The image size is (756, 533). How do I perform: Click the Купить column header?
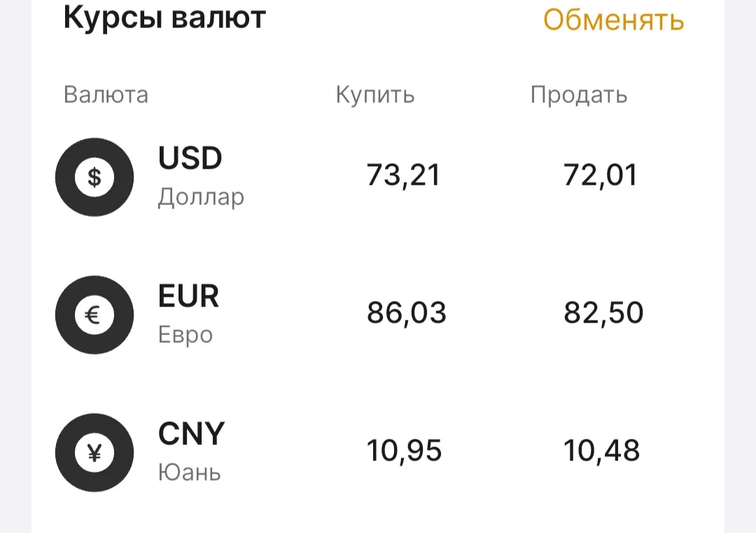coord(375,95)
